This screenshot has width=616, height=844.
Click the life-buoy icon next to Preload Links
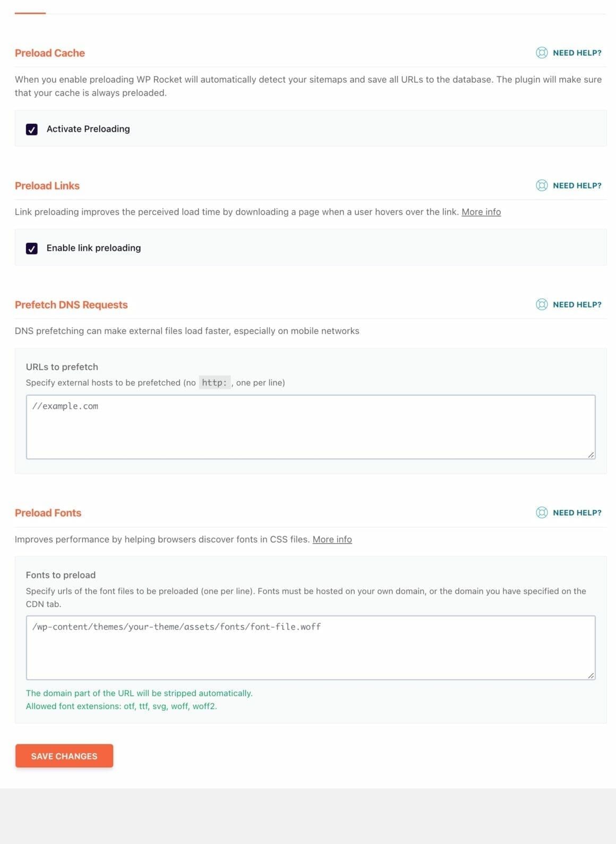coord(542,186)
